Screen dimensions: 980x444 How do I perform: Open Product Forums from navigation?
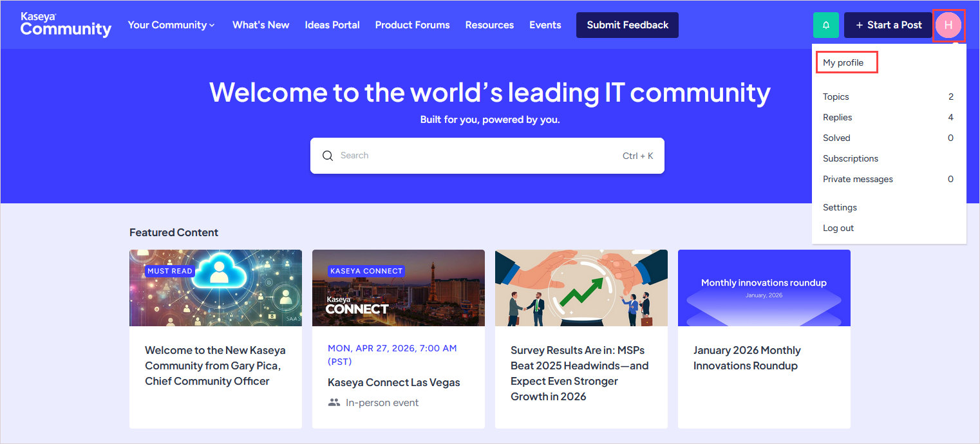412,25
